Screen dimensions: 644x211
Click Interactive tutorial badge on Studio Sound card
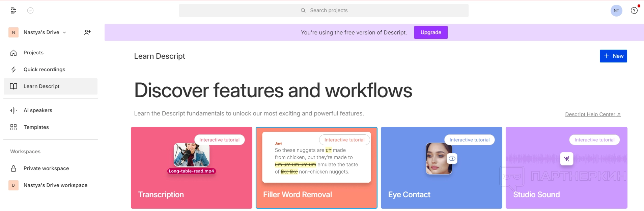(594, 140)
